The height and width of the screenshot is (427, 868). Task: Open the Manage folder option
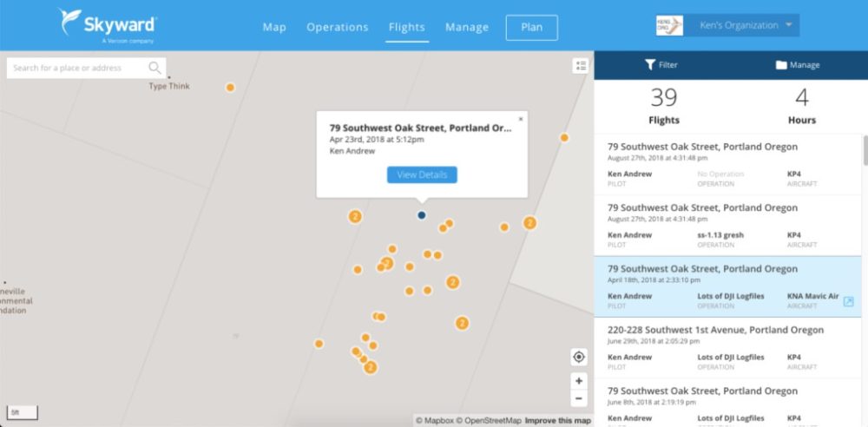pyautogui.click(x=797, y=65)
